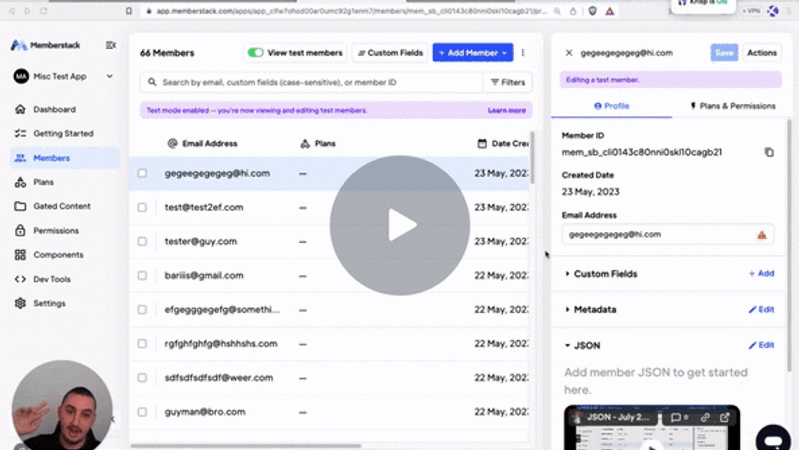Open the Plans section in sidebar
799x450 pixels.
[x=43, y=182]
